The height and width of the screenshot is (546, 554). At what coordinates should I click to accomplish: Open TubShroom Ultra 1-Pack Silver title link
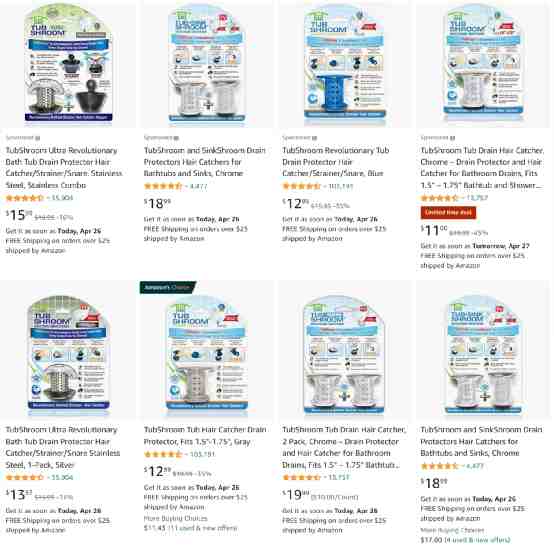click(x=63, y=447)
